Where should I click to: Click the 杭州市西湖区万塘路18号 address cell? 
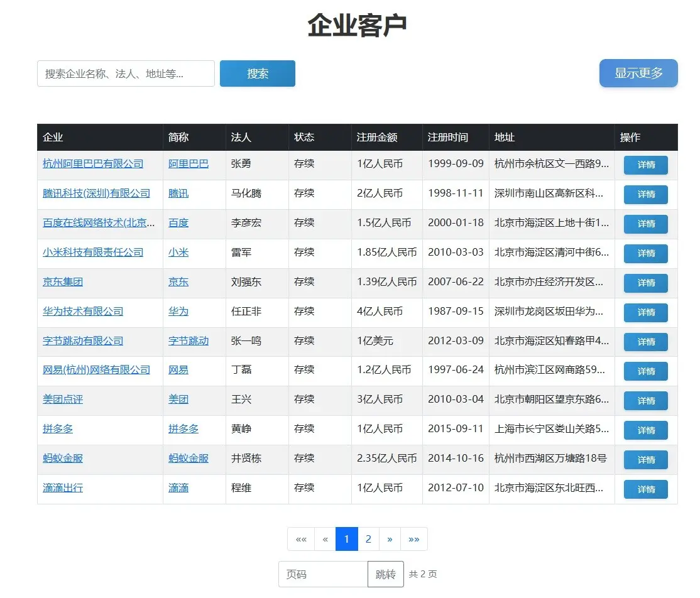click(550, 459)
